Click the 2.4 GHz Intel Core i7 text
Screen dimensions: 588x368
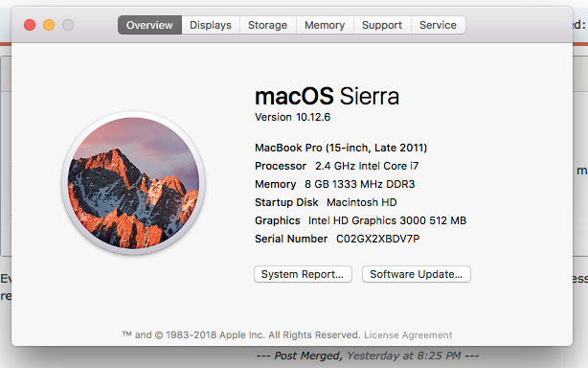pos(367,166)
